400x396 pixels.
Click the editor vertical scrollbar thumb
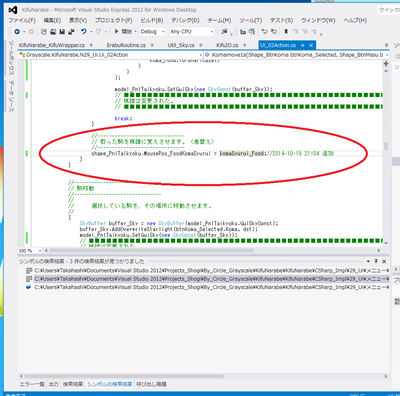[x=386, y=146]
